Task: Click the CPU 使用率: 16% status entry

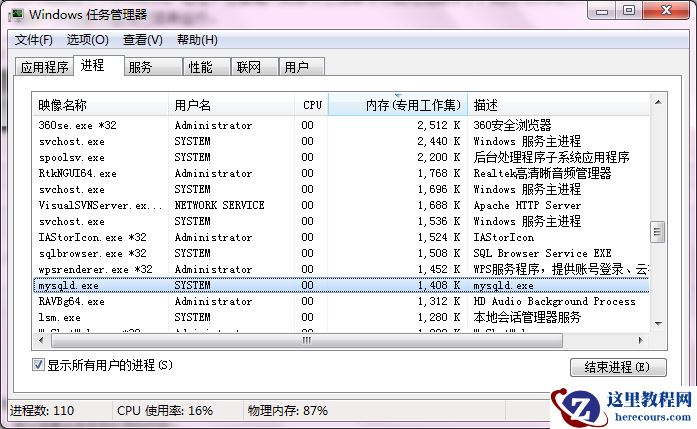Action: (x=165, y=410)
